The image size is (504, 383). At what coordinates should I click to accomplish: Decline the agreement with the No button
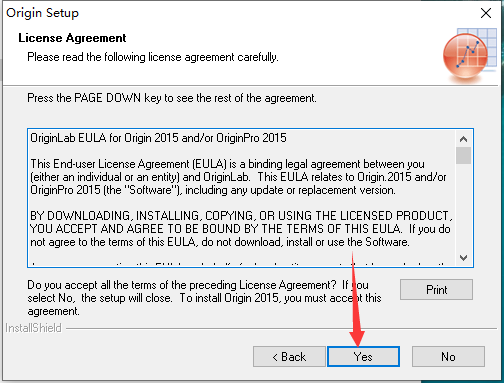point(448,357)
